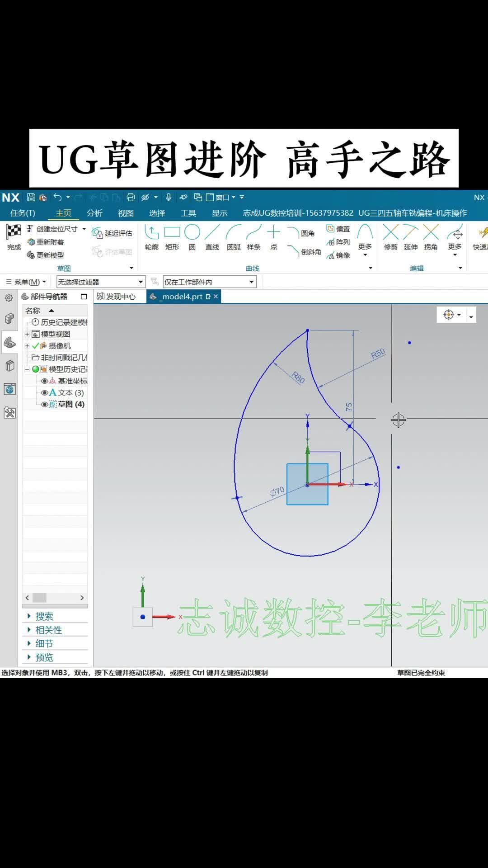Choose the 直线 line tool
The image size is (488, 868).
[x=212, y=237]
